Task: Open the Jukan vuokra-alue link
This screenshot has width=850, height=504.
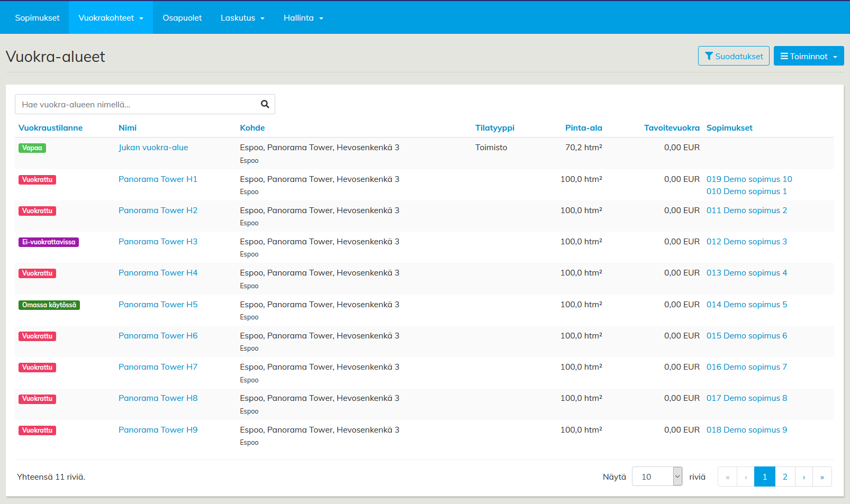Action: 153,148
